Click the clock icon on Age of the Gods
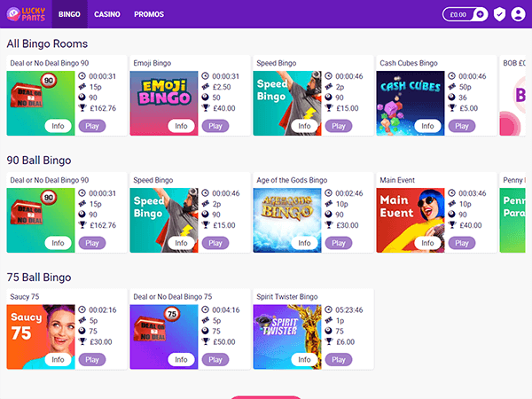This screenshot has height=399, width=532. click(328, 193)
